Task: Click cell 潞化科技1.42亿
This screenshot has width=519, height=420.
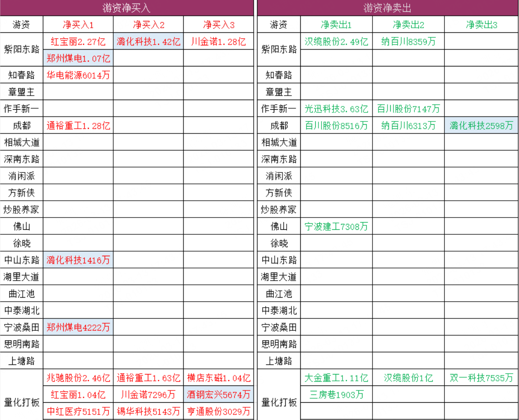Action: point(148,41)
